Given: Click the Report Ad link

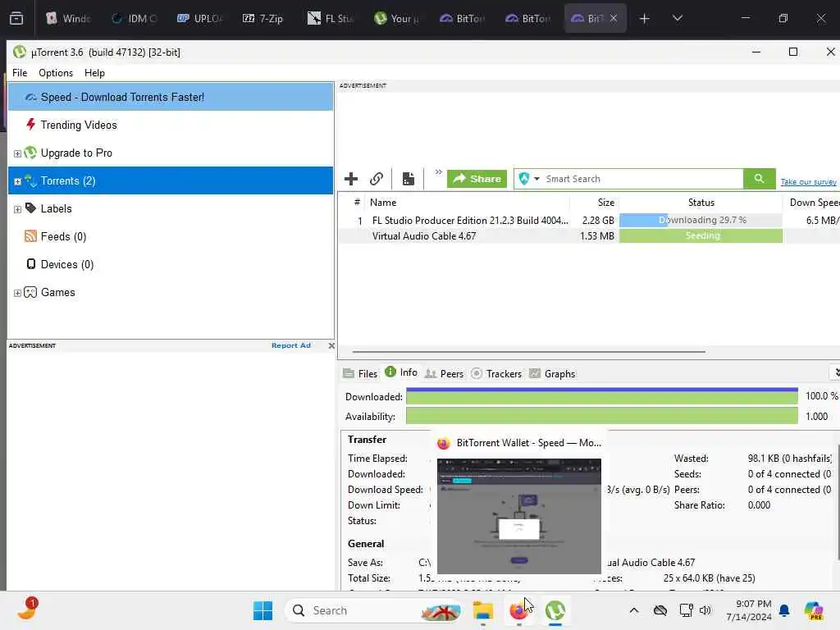Looking at the screenshot, I should [x=291, y=345].
